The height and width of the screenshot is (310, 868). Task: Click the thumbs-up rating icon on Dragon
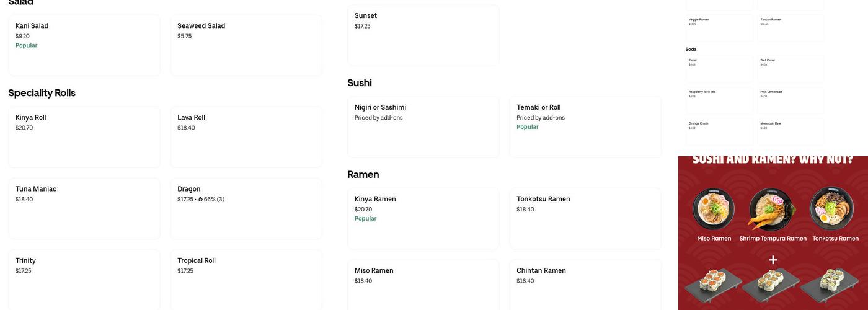pyautogui.click(x=200, y=200)
